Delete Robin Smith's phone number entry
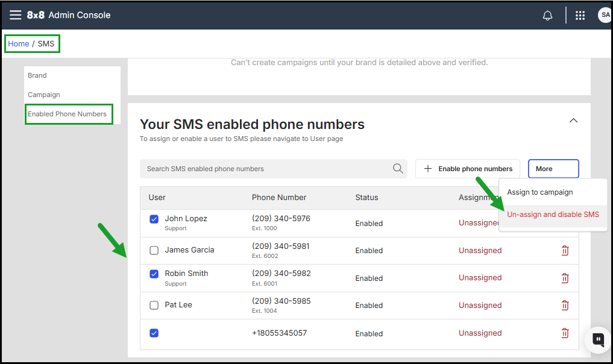 click(565, 278)
